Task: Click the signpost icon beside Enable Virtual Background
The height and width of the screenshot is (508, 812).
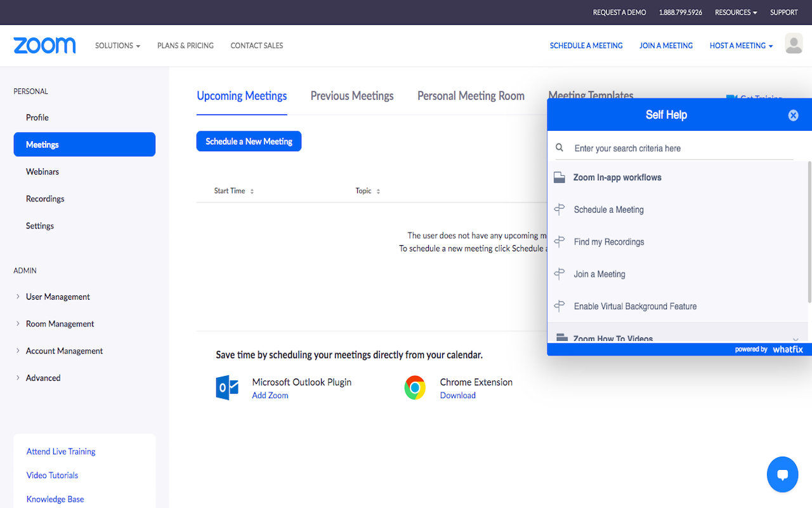Action: pyautogui.click(x=559, y=306)
